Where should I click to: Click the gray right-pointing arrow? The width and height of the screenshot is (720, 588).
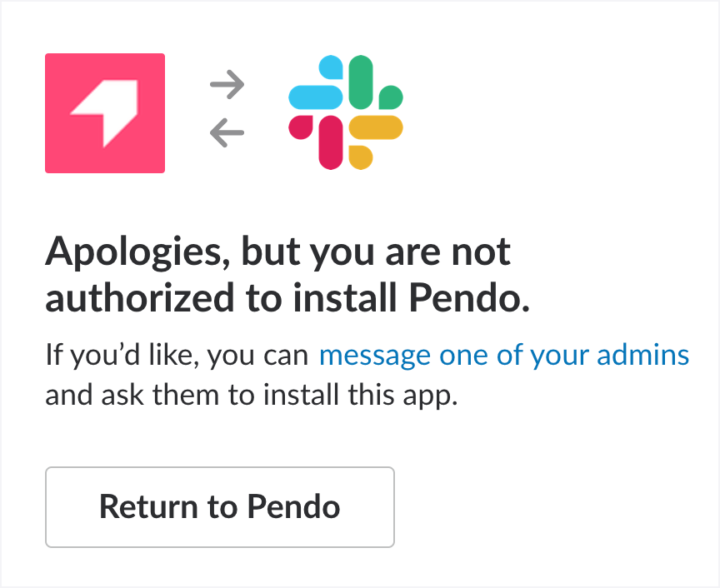pyautogui.click(x=227, y=84)
